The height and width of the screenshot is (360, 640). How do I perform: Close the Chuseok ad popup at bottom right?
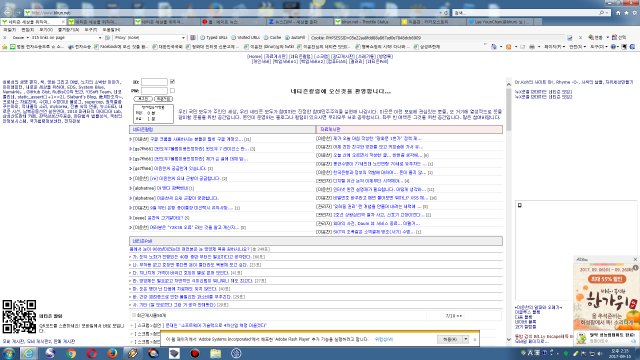point(635,259)
